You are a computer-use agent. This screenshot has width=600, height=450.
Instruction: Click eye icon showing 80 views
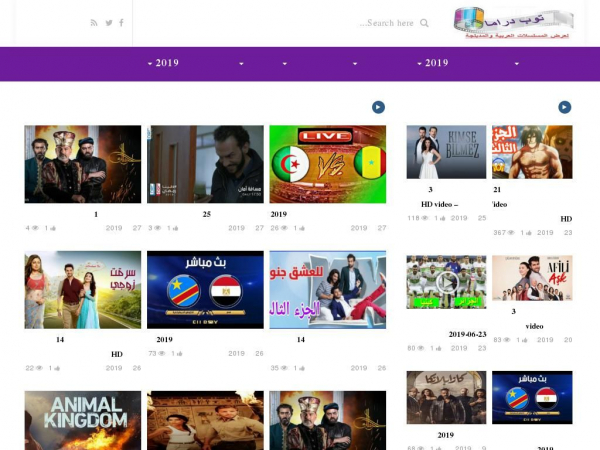coord(421,348)
